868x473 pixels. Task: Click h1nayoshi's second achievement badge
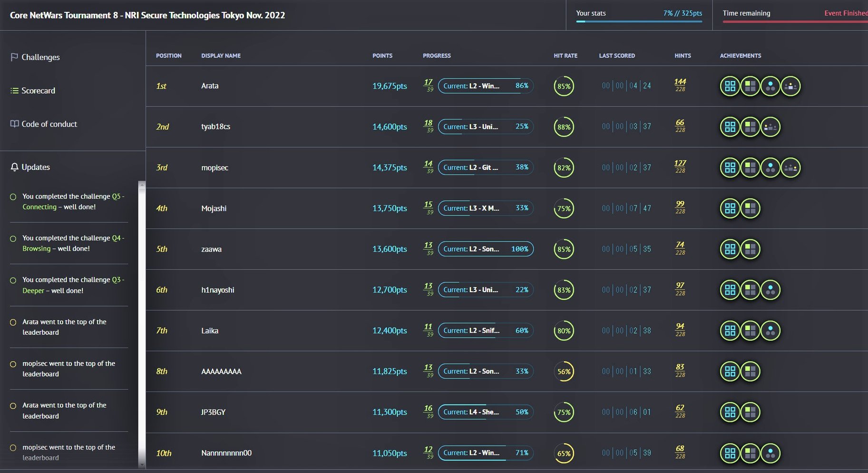pos(750,290)
